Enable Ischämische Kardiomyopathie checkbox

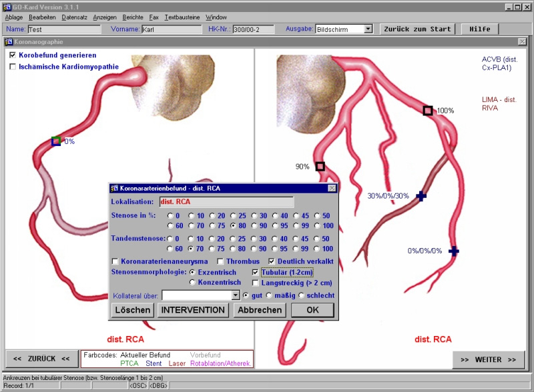[x=13, y=67]
